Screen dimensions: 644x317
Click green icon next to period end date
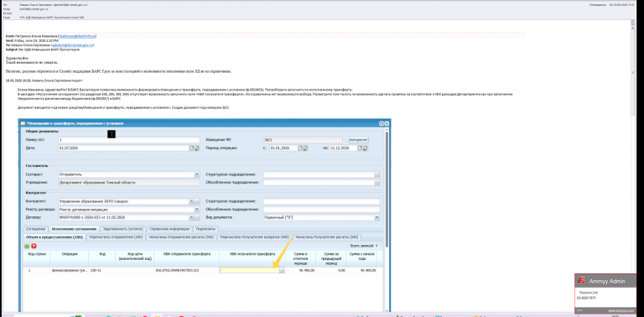(x=365, y=148)
